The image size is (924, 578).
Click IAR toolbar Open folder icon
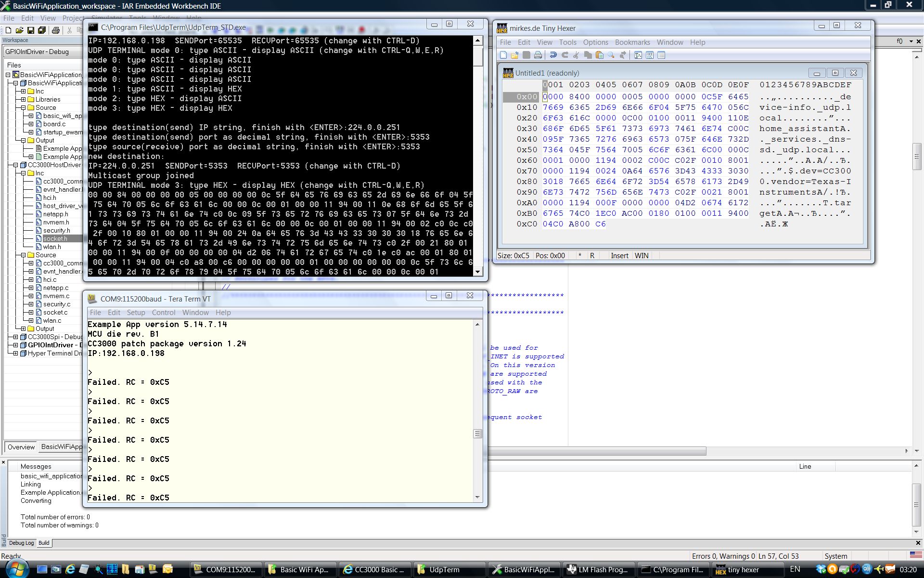point(20,30)
